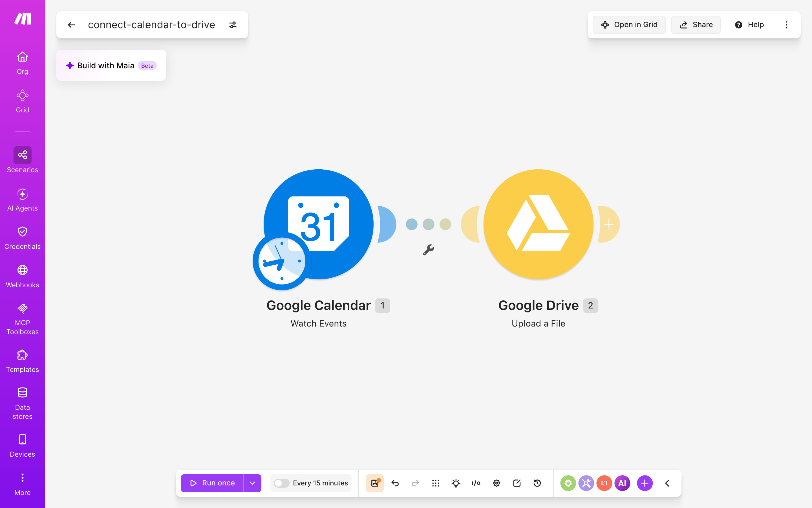Open scenario settings gear in toolbar
The image size is (812, 508).
click(x=497, y=483)
